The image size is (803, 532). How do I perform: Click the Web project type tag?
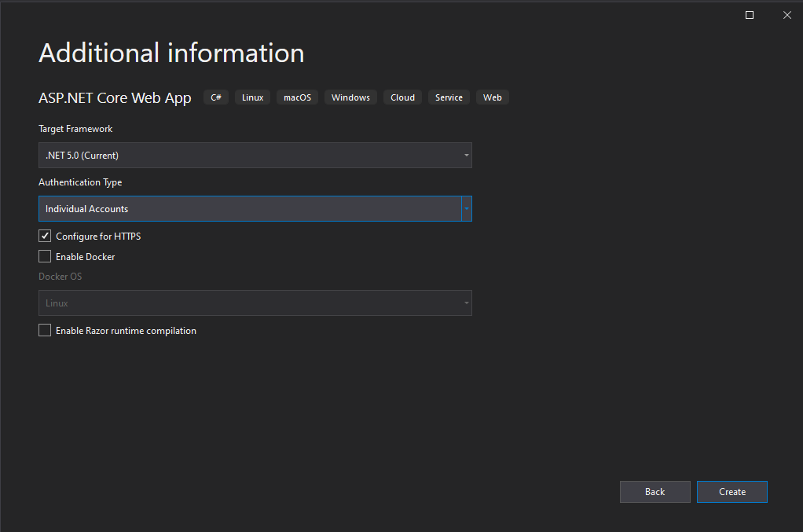click(x=493, y=97)
